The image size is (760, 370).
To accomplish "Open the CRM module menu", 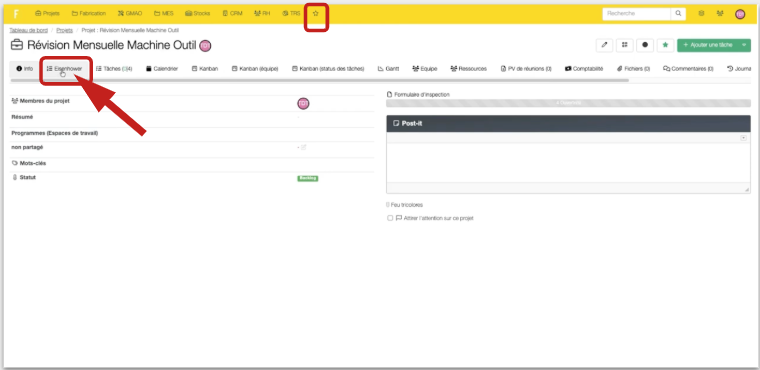I will (x=232, y=14).
